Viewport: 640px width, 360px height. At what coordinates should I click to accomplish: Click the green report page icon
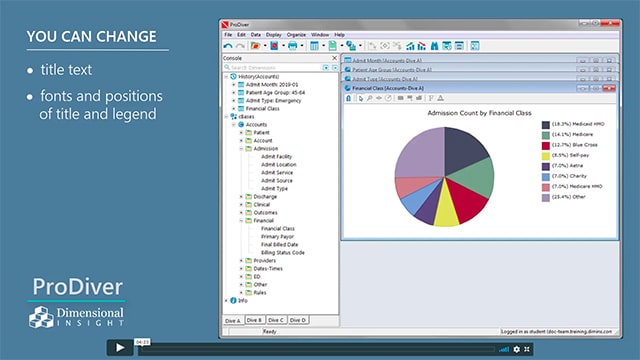(333, 46)
